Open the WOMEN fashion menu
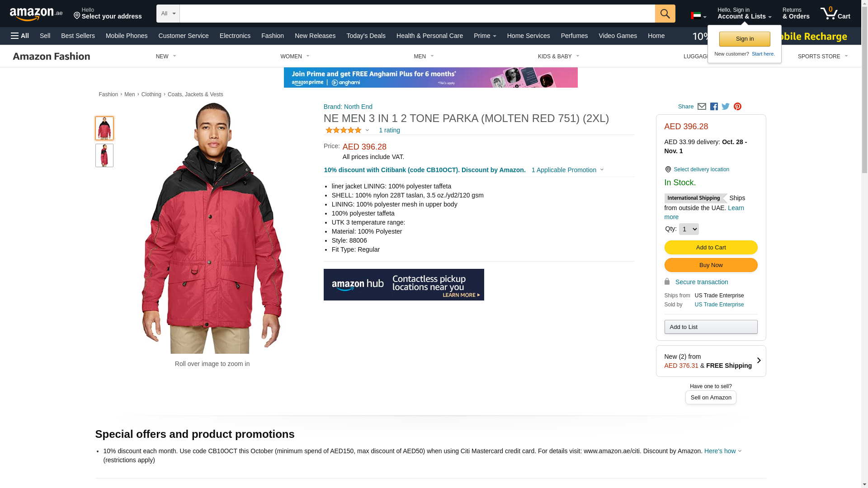Screen dimensions: 868x488 295,56
